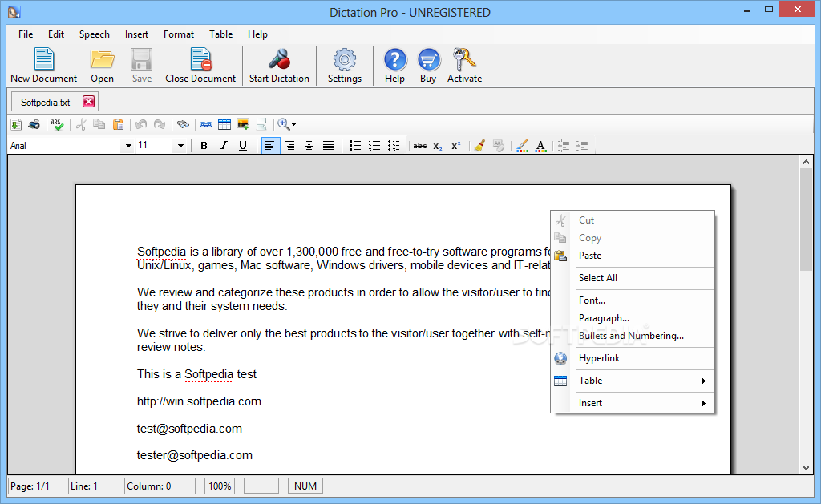
Task: Open the Table menu in menu bar
Action: coord(221,34)
